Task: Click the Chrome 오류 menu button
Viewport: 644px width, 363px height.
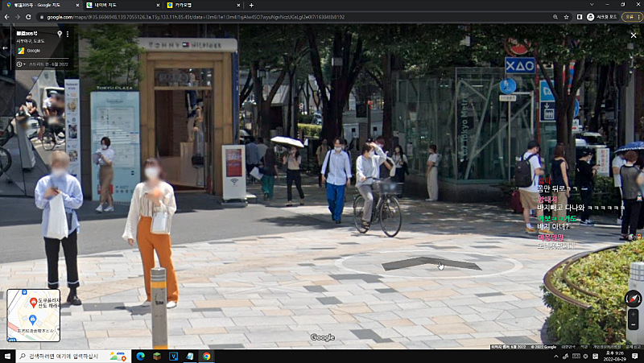Action: tap(631, 16)
